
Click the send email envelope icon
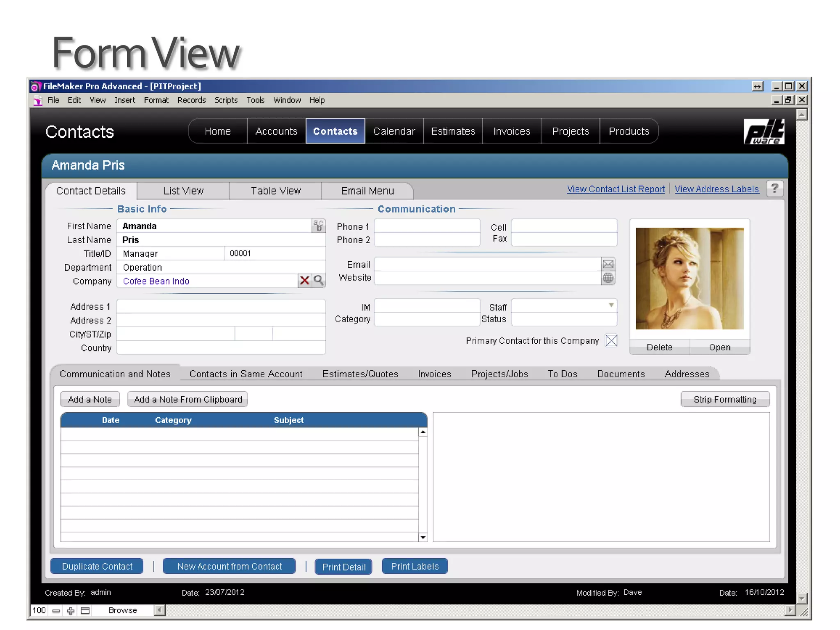608,264
